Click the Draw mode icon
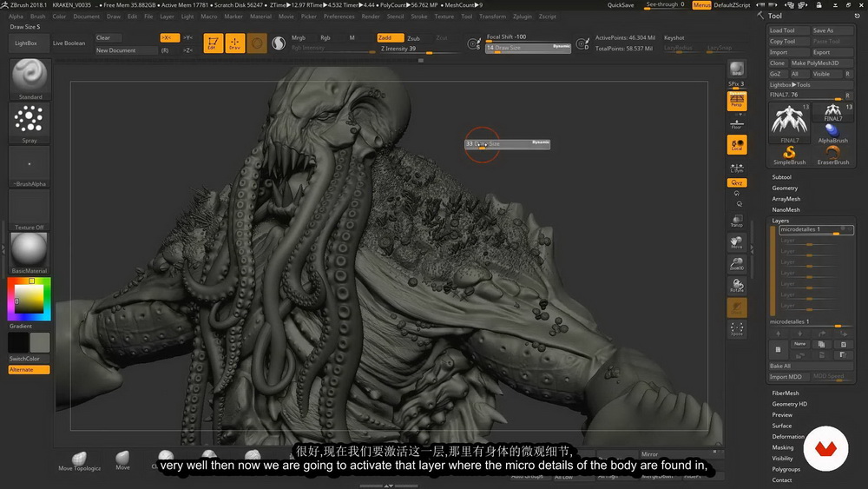Viewport: 868px width, 489px height. [x=234, y=43]
